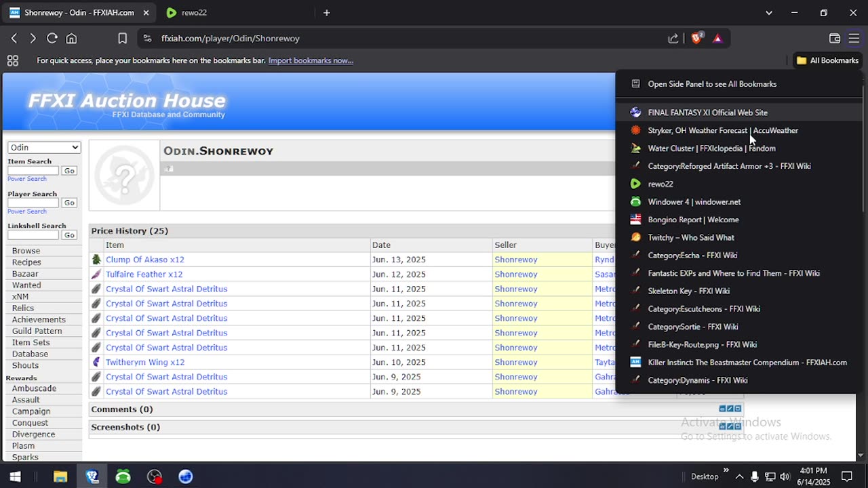This screenshot has width=868, height=488.
Task: Open the Ambuscade rewards link
Action: tap(34, 388)
